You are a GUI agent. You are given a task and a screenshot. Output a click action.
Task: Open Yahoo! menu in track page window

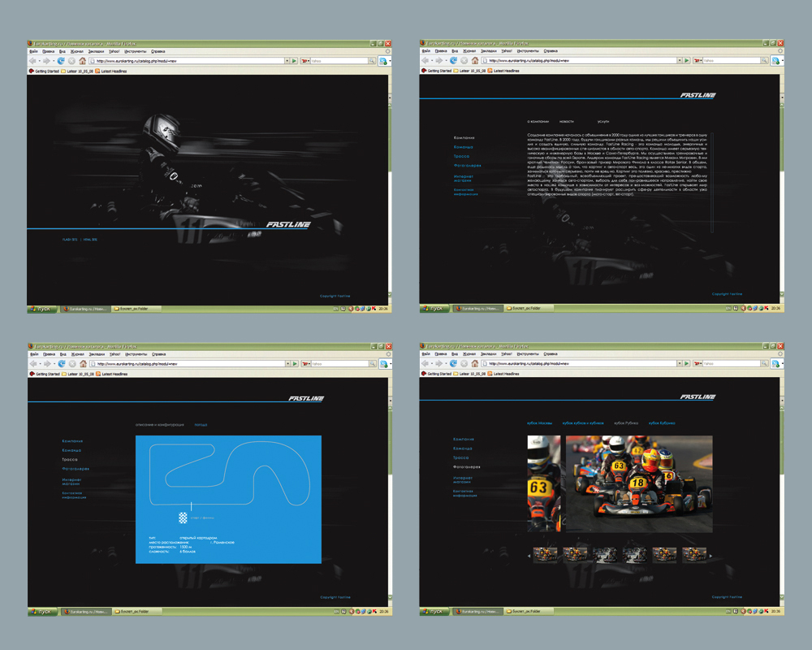click(x=114, y=354)
